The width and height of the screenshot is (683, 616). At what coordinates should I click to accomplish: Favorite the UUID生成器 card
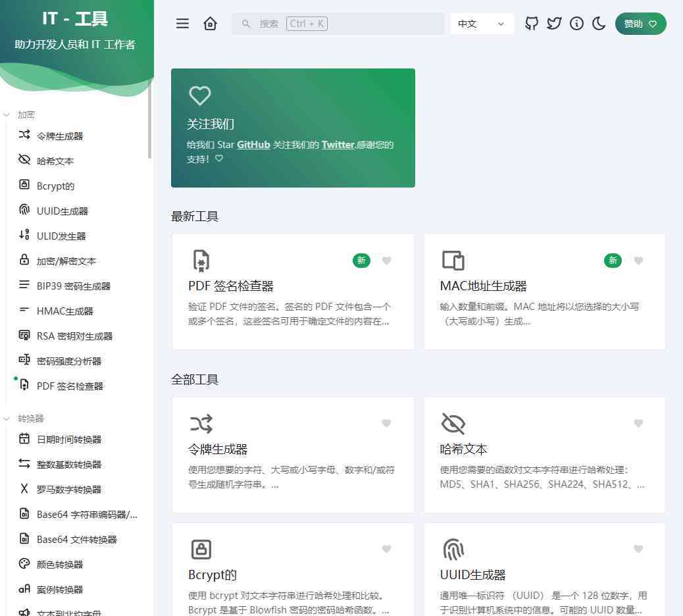[638, 549]
